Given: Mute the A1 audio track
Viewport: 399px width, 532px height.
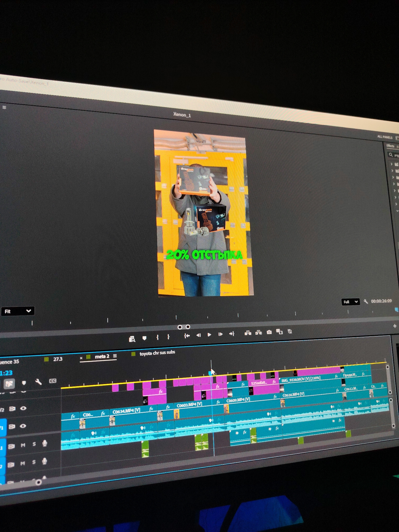Looking at the screenshot, I should click(x=23, y=445).
